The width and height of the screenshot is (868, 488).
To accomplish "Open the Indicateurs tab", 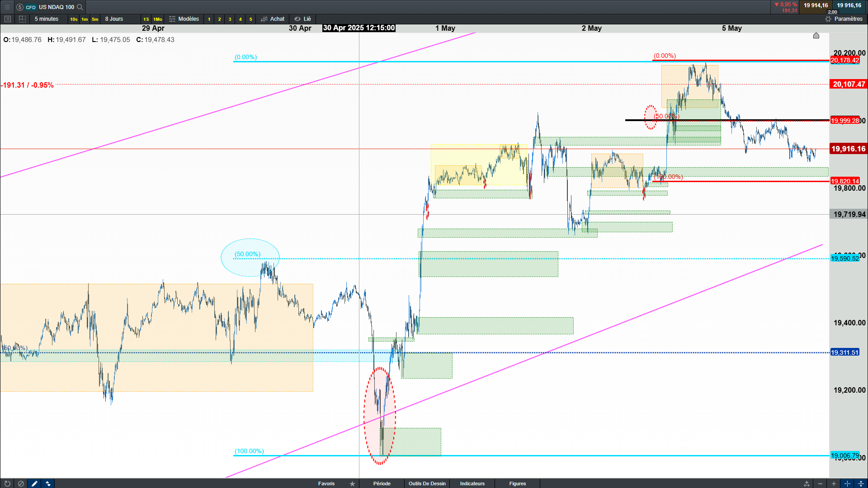I will point(472,483).
